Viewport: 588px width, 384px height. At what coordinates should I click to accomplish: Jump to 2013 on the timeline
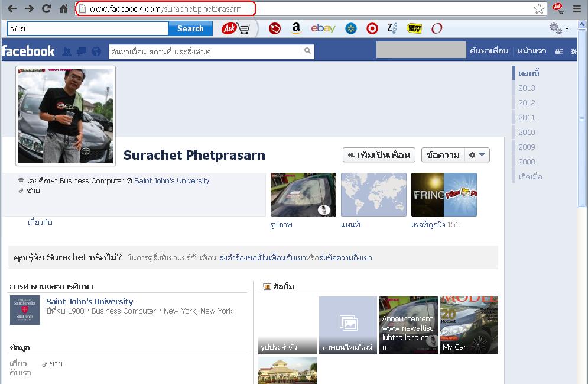527,88
